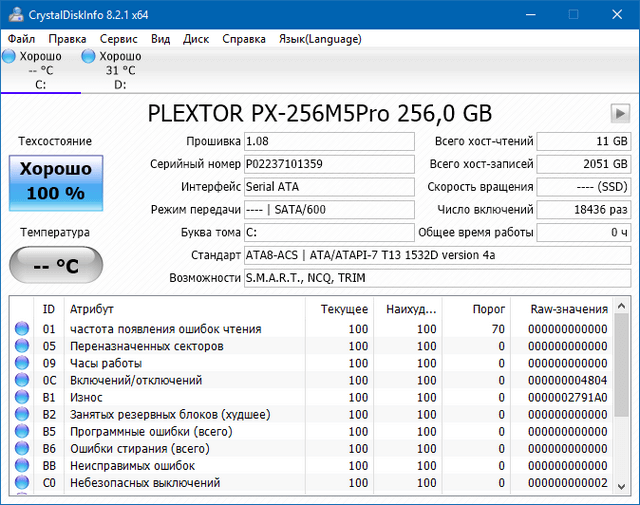Click status orb for attribute 01 row

[x=21, y=329]
